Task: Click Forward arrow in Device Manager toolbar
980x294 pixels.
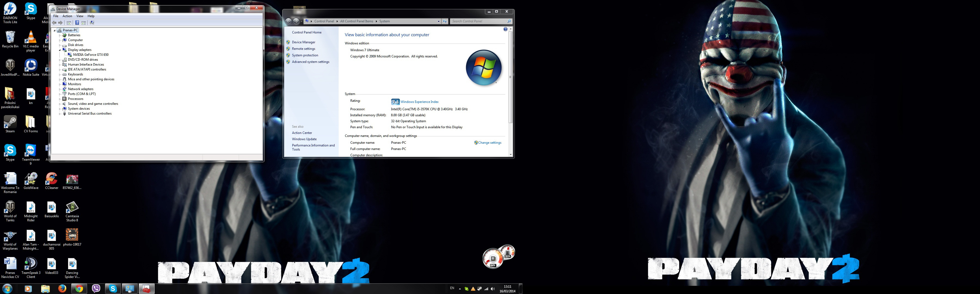Action: point(60,23)
